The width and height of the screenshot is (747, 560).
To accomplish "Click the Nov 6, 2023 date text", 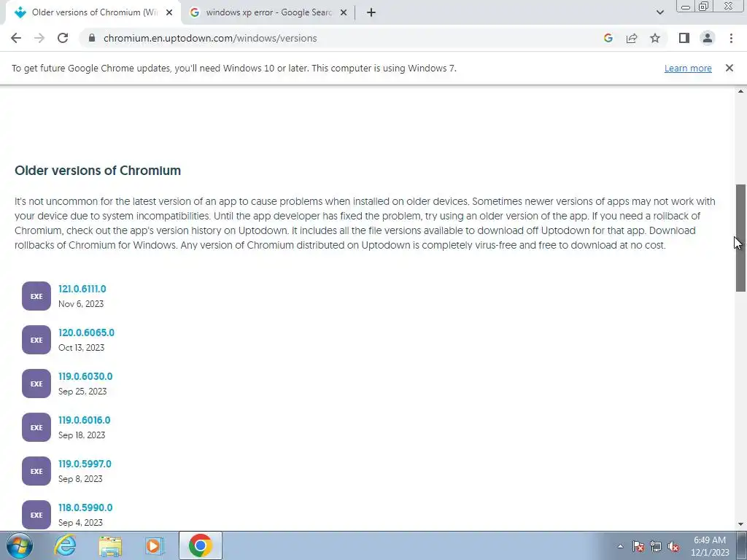I will coord(81,304).
